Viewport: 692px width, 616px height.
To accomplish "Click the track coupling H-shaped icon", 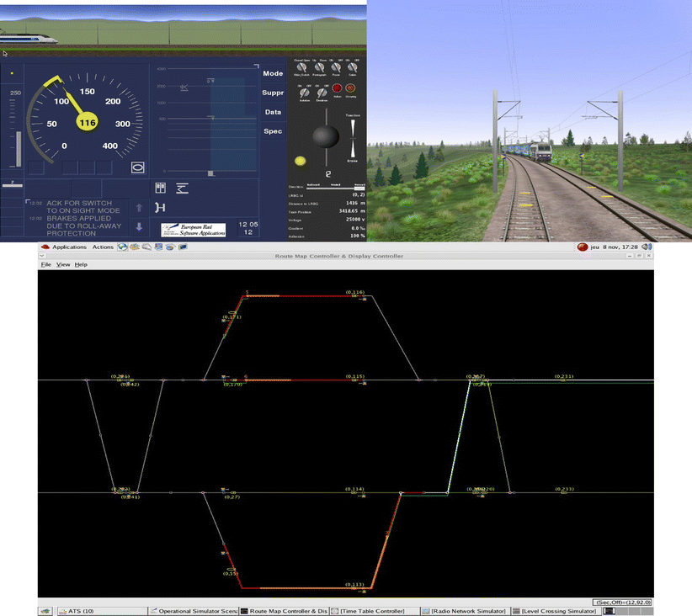I will coord(160,207).
